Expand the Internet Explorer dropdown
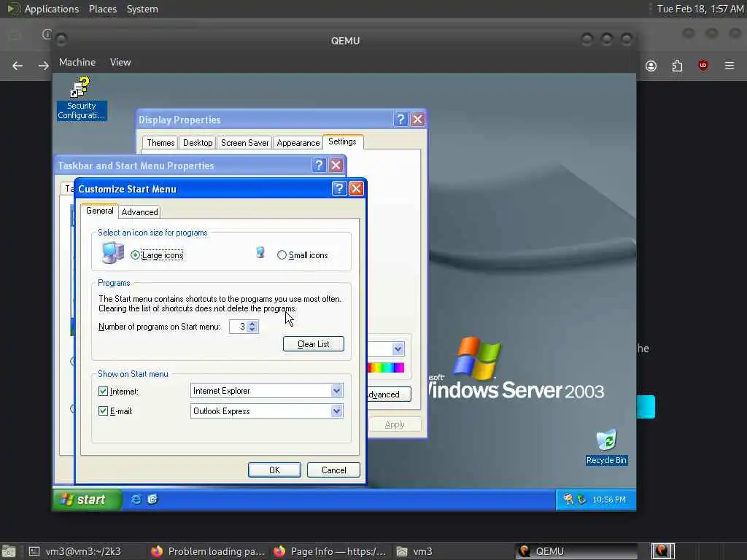747x560 pixels. [336, 391]
